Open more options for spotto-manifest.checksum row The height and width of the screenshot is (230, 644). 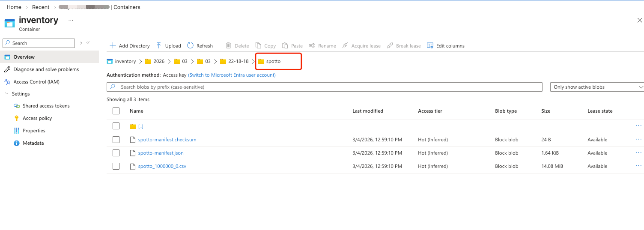click(638, 139)
